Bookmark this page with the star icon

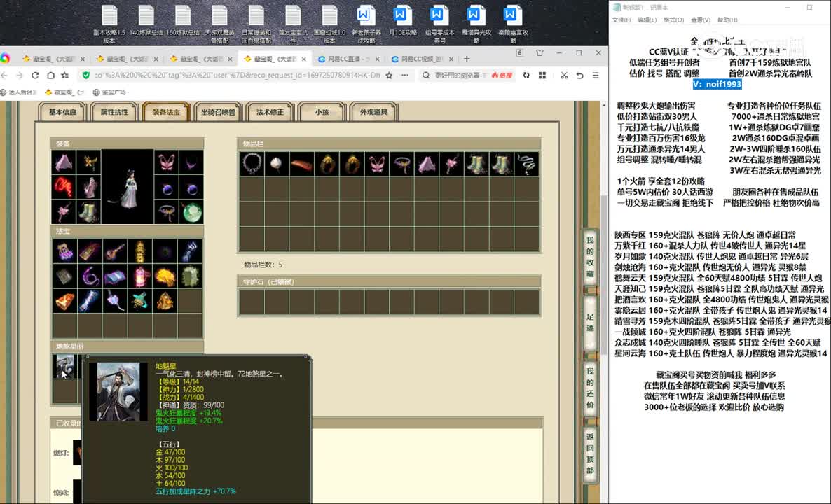pos(389,75)
